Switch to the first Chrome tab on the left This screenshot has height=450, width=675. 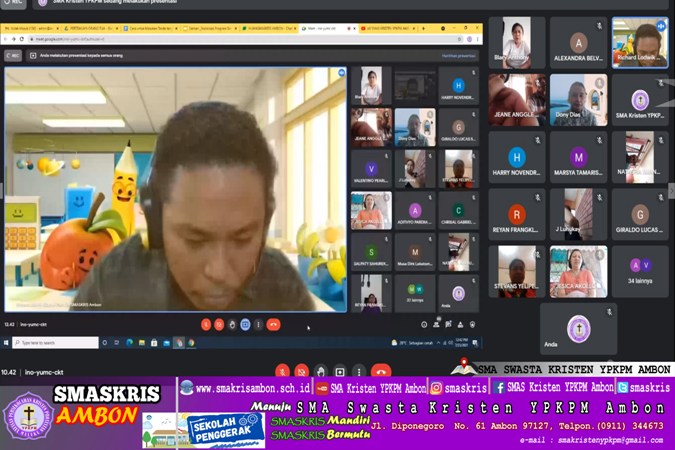31,28
